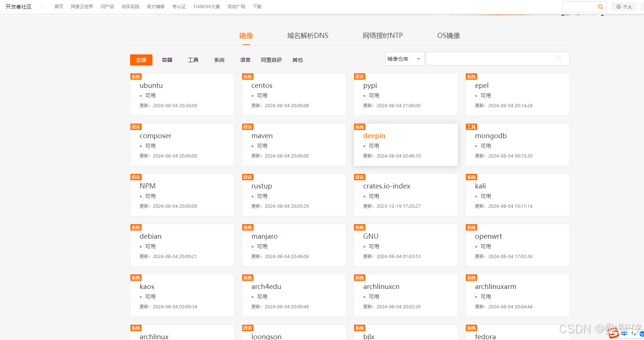Open 考认证 in top navigation

point(179,7)
